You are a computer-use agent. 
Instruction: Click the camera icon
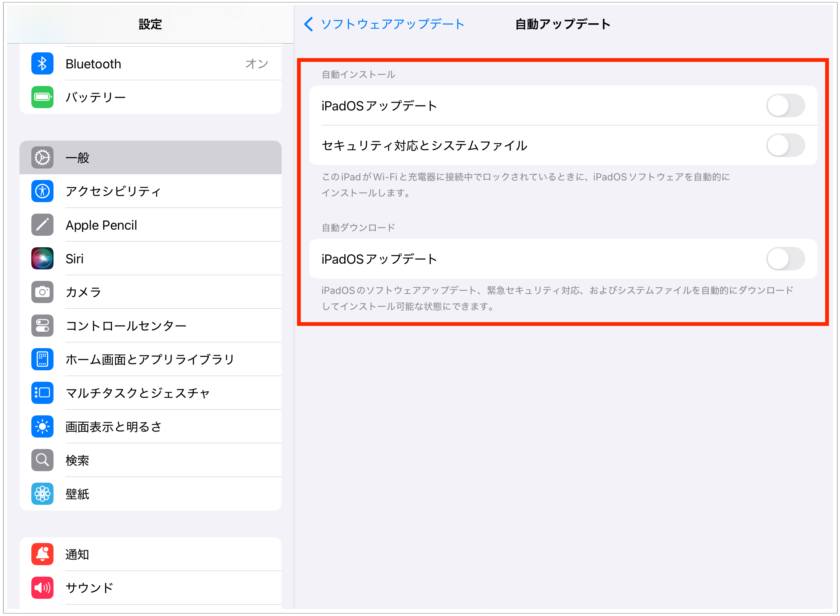click(x=42, y=292)
